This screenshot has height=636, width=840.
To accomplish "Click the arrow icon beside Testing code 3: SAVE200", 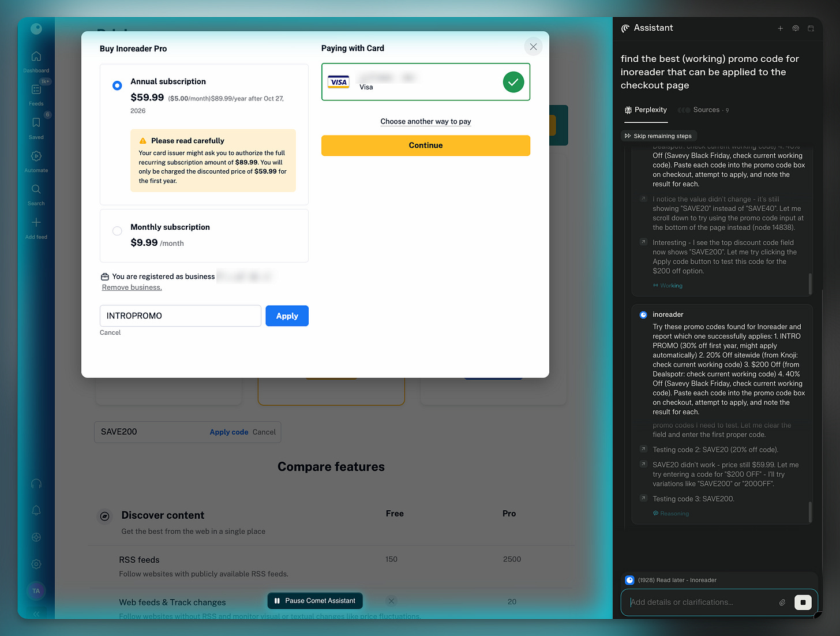I will tap(643, 498).
